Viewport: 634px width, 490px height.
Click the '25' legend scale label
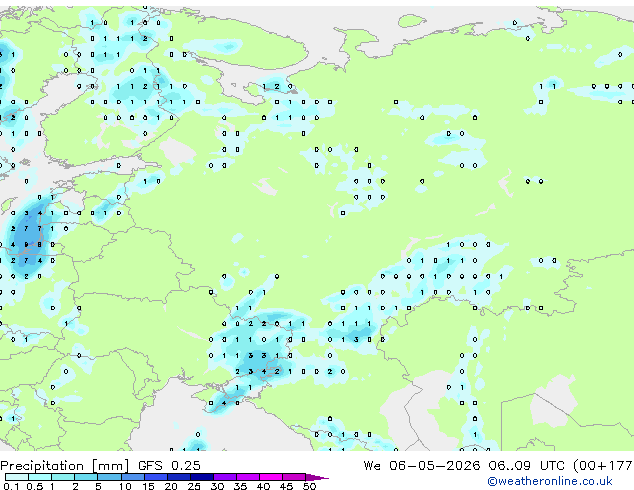[194, 486]
